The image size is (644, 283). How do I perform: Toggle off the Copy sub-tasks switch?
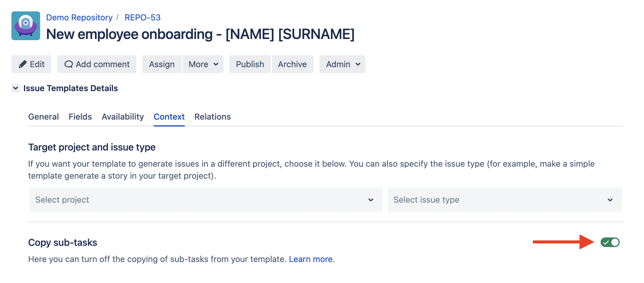[610, 242]
